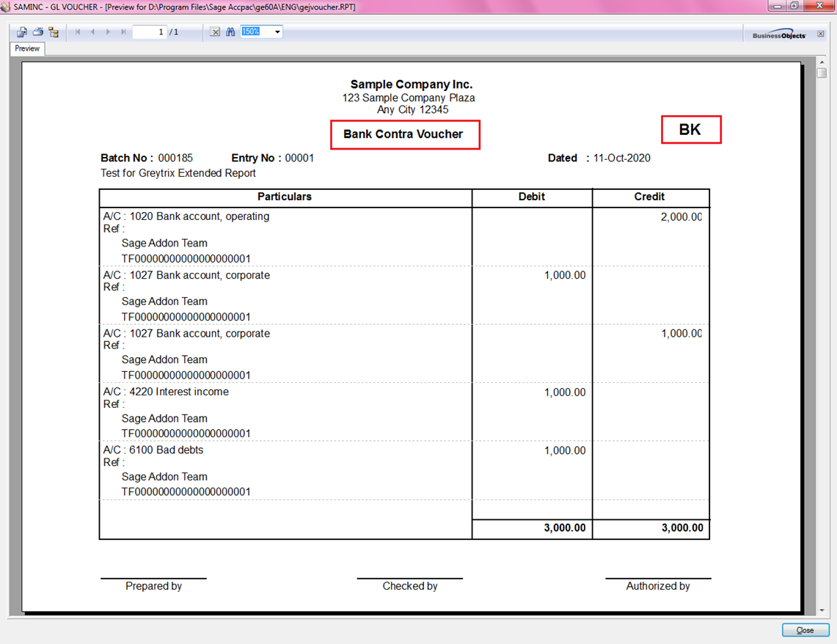Click '123 Sample Company Plaza' address
Viewport: 837px width, 644px height.
coord(409,98)
